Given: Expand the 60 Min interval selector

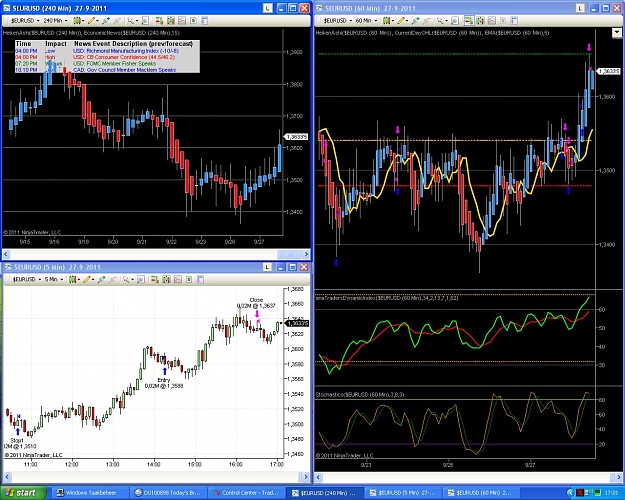Looking at the screenshot, I should (x=367, y=20).
